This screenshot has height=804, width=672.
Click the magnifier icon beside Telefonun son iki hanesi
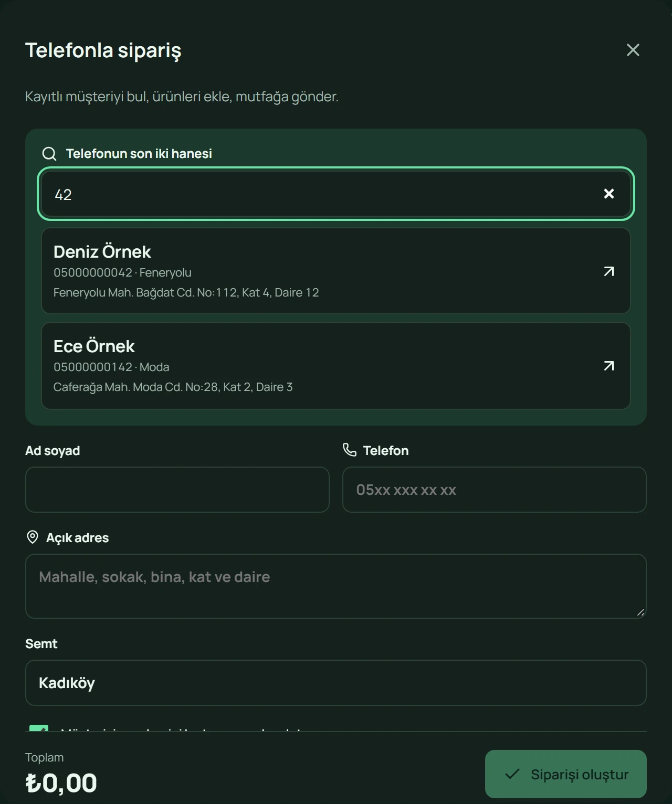tap(49, 154)
